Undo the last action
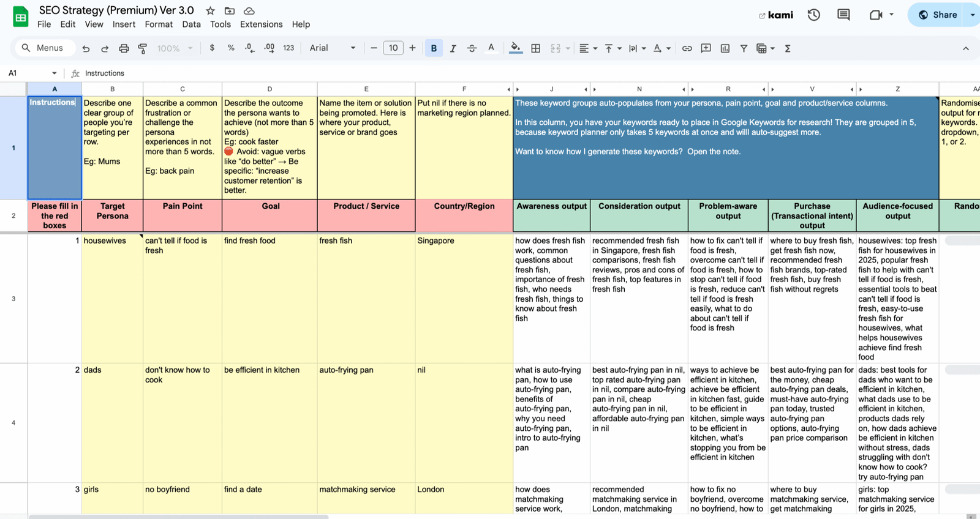This screenshot has width=980, height=519. [86, 48]
